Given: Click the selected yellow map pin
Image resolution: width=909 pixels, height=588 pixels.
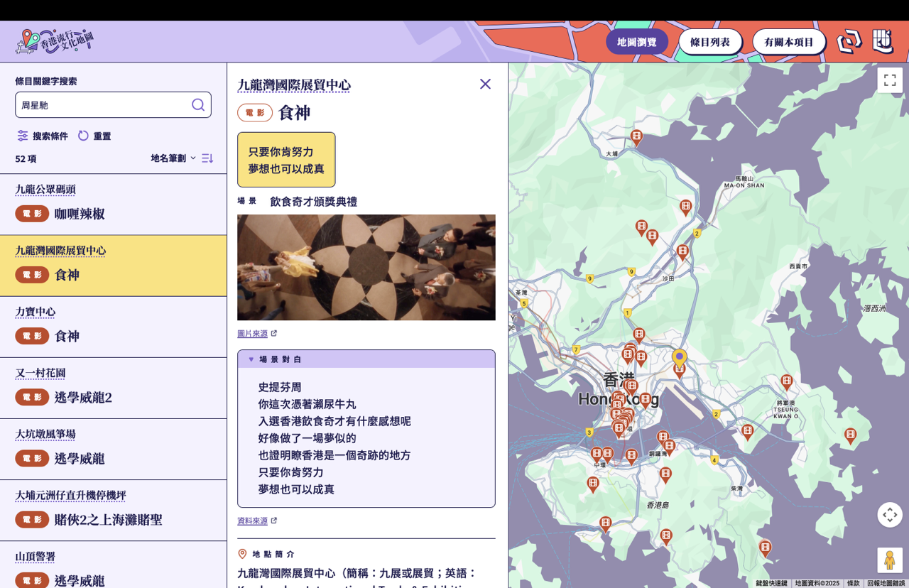Looking at the screenshot, I should pos(679,357).
